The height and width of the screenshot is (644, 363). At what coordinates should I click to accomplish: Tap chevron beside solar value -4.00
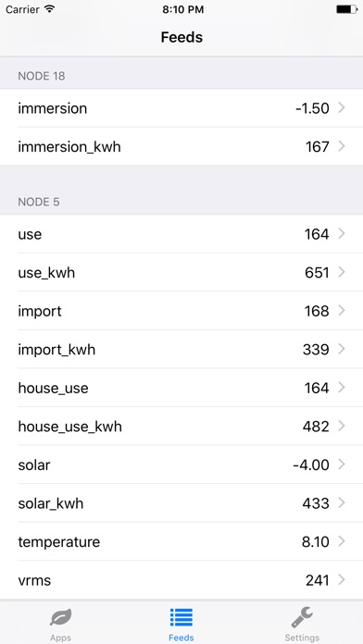click(x=342, y=464)
